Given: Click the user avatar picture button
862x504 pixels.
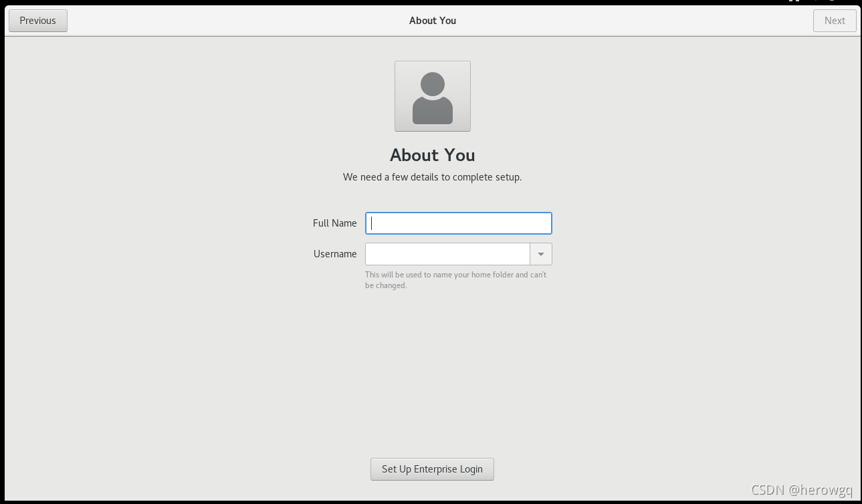Looking at the screenshot, I should 433,96.
